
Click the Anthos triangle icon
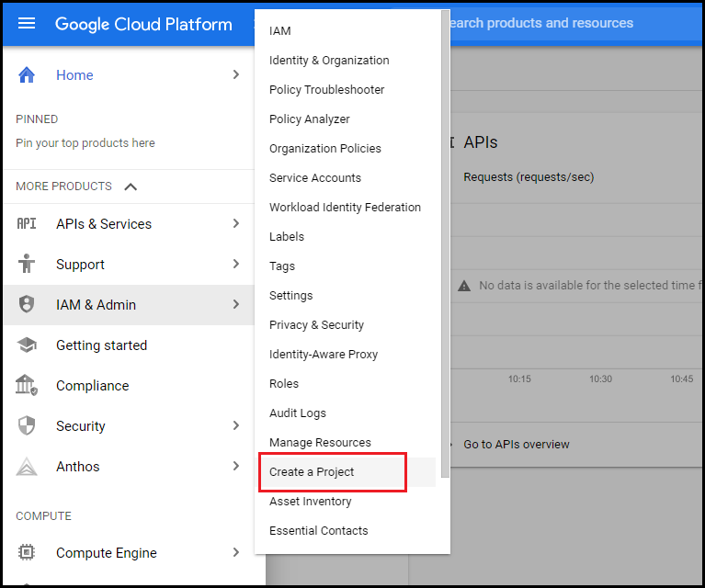[x=27, y=466]
